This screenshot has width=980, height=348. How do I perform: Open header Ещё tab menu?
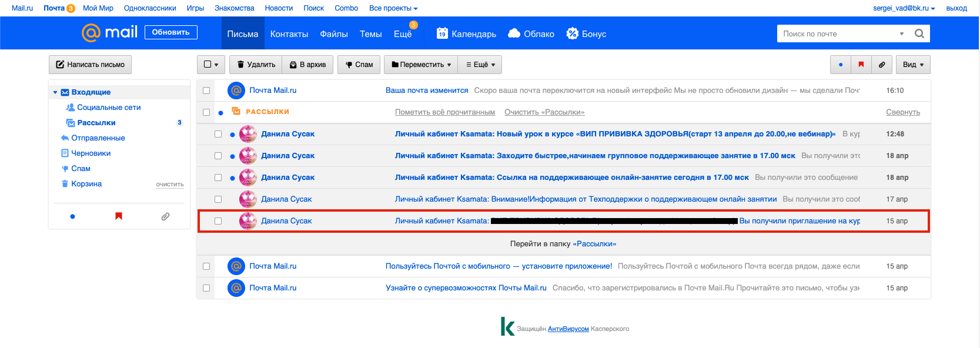click(403, 34)
